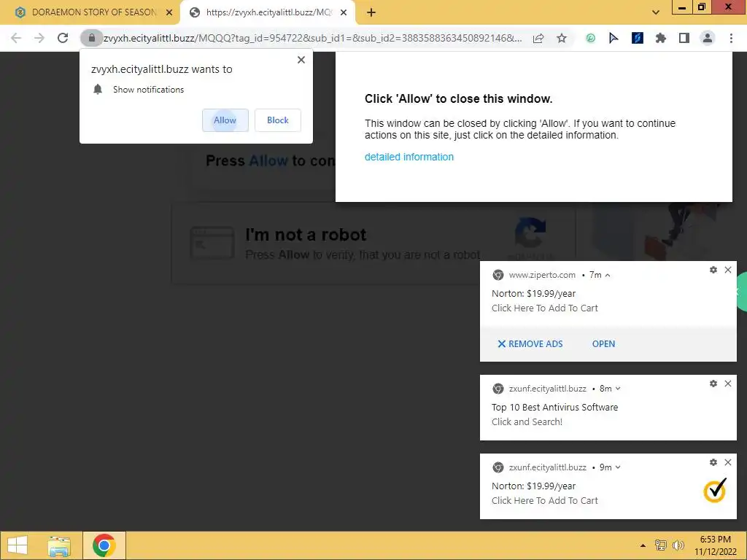Block notifications in permission prompt
747x560 pixels.
(x=278, y=120)
